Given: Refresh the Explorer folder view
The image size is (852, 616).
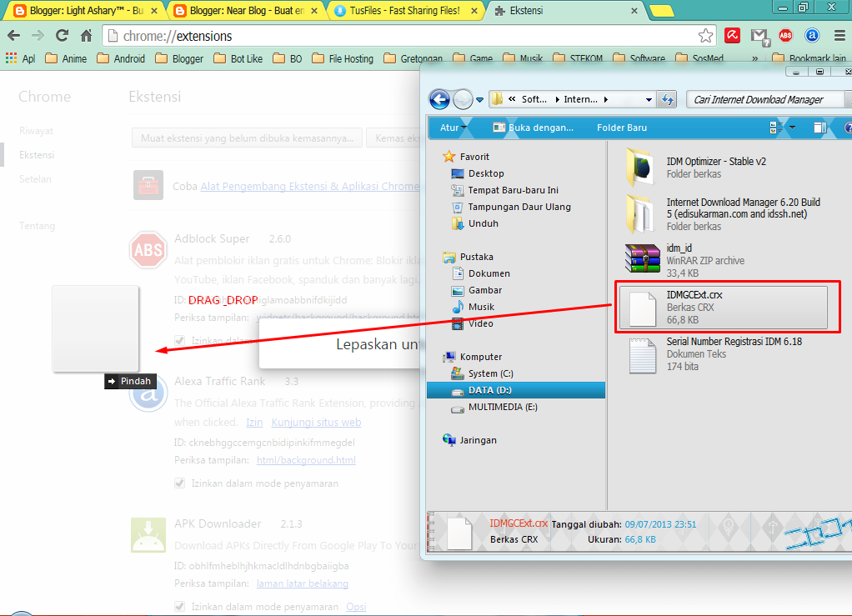Looking at the screenshot, I should pyautogui.click(x=667, y=99).
